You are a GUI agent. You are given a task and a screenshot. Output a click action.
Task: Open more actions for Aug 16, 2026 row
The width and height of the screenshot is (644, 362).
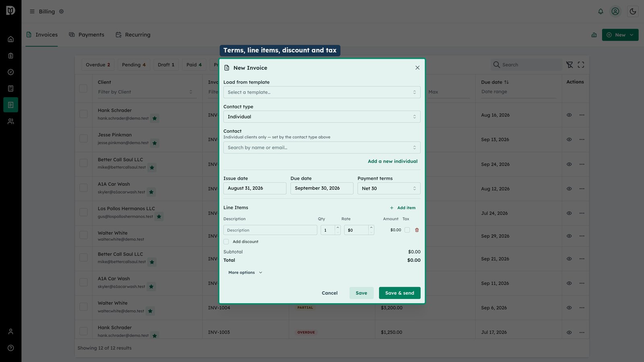[x=582, y=115]
